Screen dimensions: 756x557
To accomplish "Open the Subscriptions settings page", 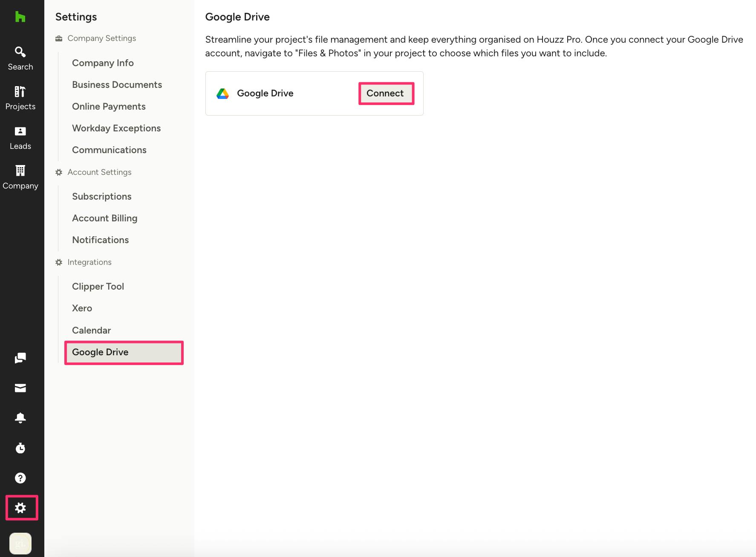I will pyautogui.click(x=101, y=197).
